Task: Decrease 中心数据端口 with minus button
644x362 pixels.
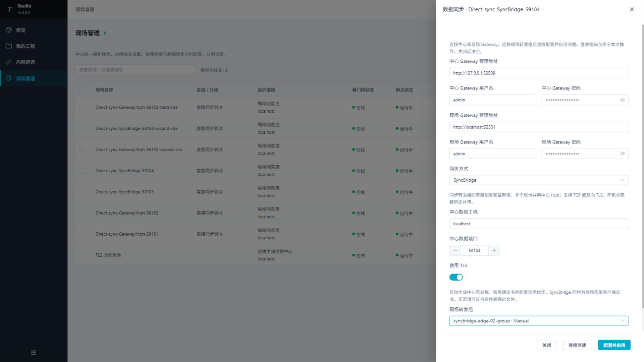Action: click(x=455, y=250)
